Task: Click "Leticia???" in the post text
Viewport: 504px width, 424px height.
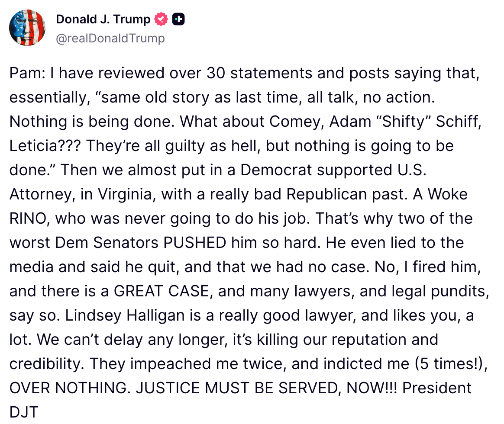Action: coord(45,146)
